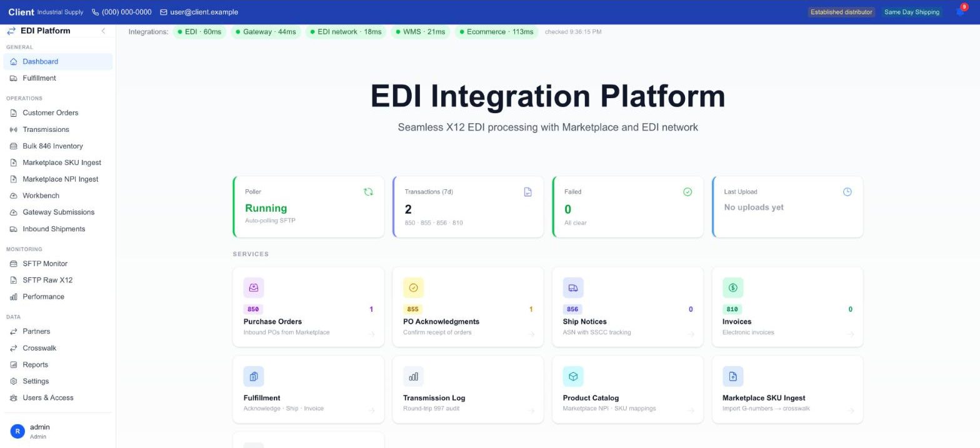Click user@client.example email link

[204, 12]
